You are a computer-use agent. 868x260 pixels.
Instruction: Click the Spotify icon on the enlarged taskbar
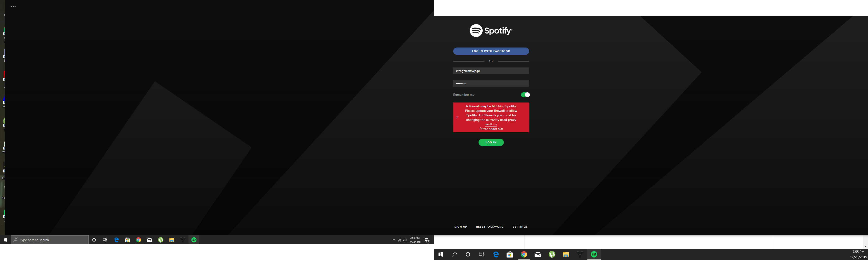click(x=594, y=255)
